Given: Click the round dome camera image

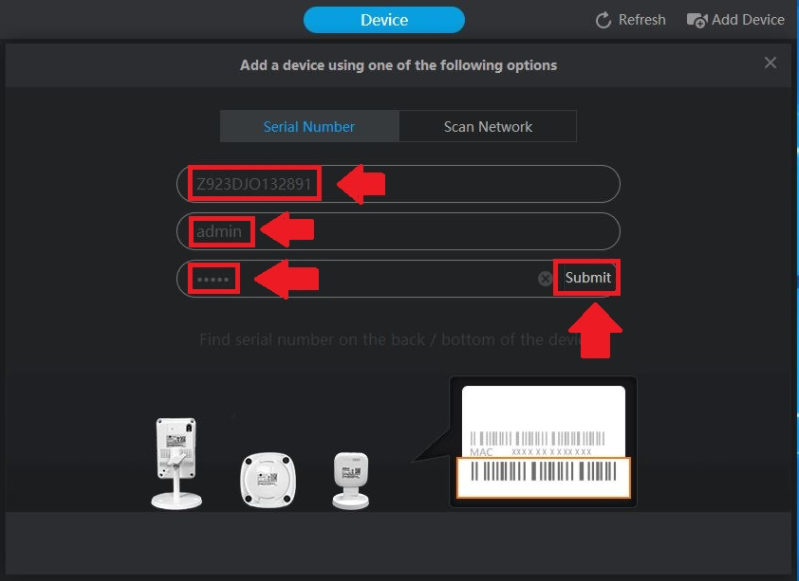Looking at the screenshot, I should click(268, 480).
